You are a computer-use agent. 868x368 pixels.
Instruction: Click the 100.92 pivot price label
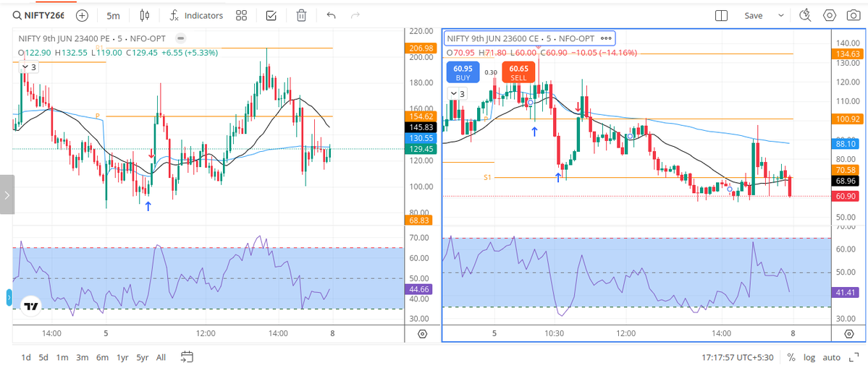(848, 119)
